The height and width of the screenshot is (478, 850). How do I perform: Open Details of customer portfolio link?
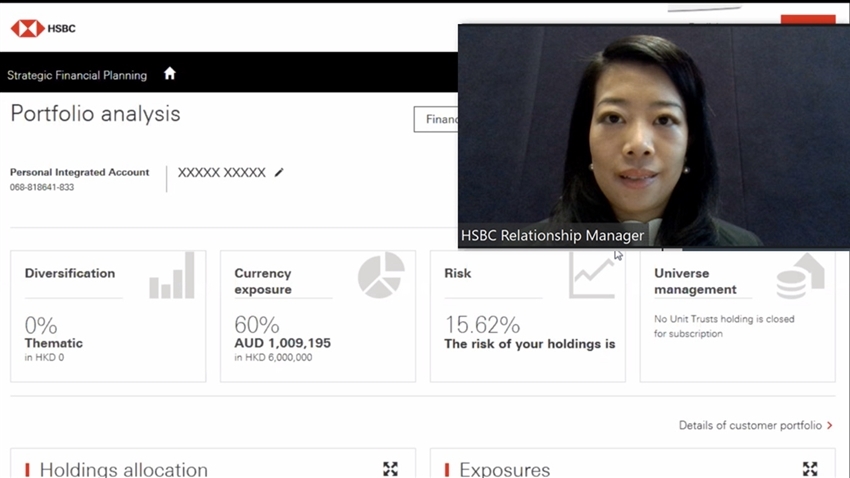750,425
